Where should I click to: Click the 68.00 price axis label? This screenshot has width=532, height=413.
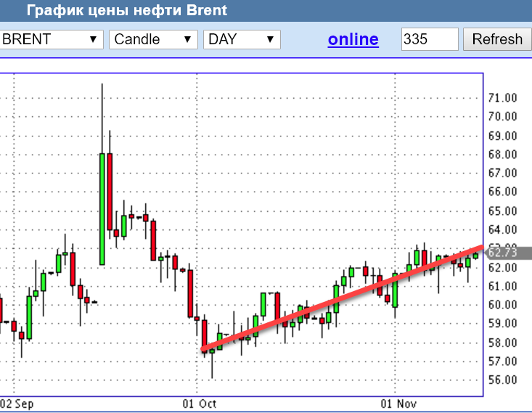(502, 155)
